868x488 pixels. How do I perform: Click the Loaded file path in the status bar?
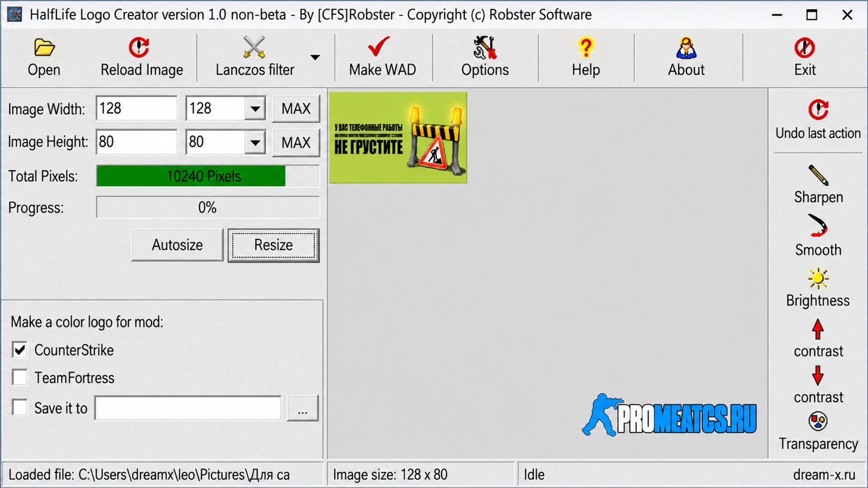(x=149, y=474)
